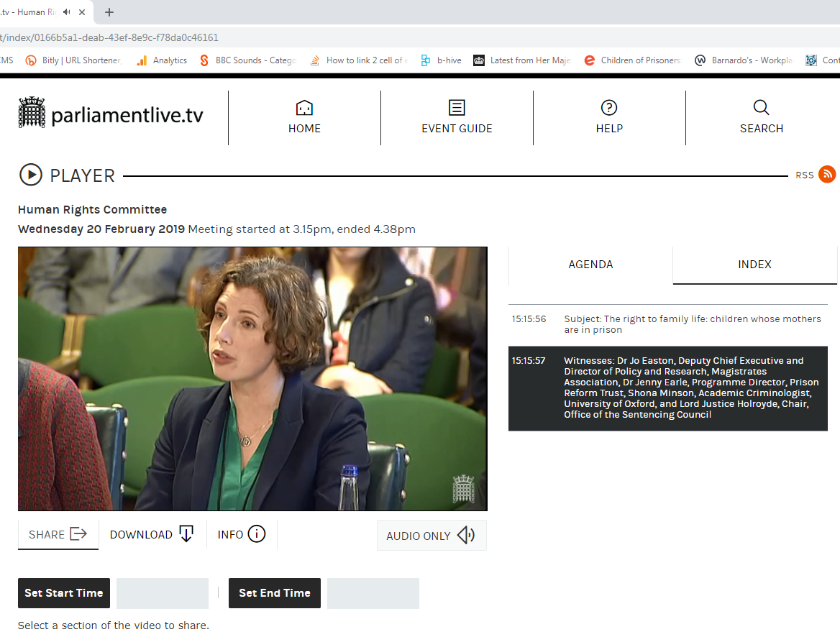Screen dimensions: 840x637
Task: Click the parliamentlive.tv portcullis logo
Action: tap(111, 113)
